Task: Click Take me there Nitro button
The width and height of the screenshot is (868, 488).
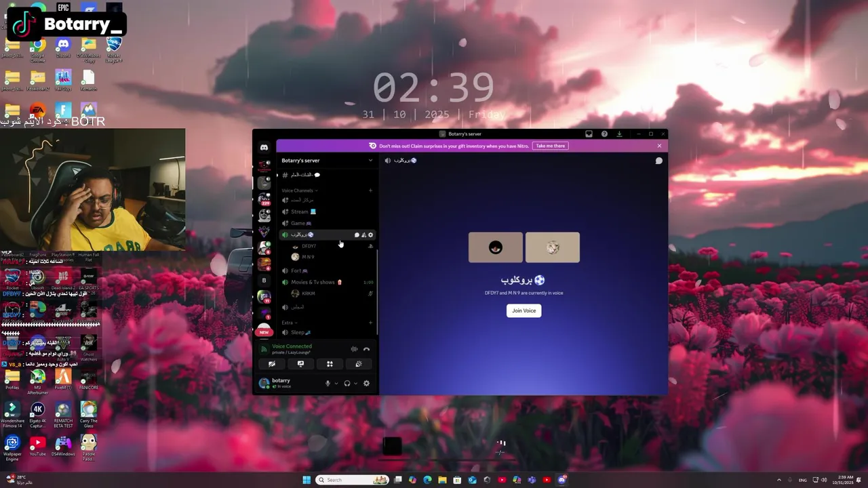Action: click(x=550, y=146)
